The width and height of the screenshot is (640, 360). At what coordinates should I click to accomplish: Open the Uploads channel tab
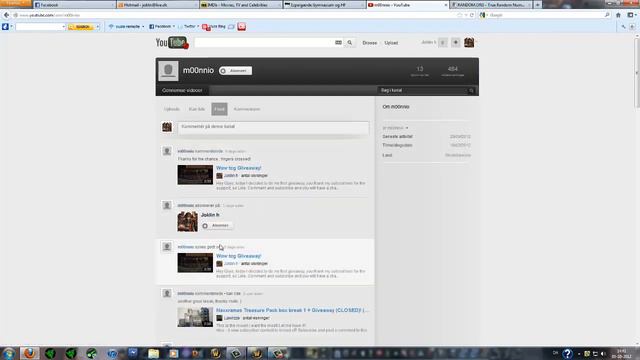[171, 109]
